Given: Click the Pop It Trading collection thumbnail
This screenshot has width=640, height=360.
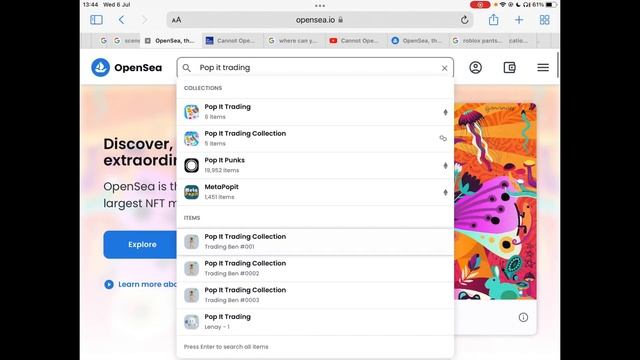Looking at the screenshot, I should [191, 112].
